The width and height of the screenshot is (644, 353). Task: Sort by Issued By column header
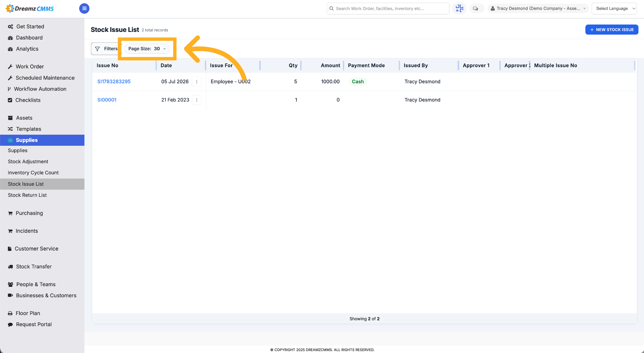pyautogui.click(x=416, y=65)
